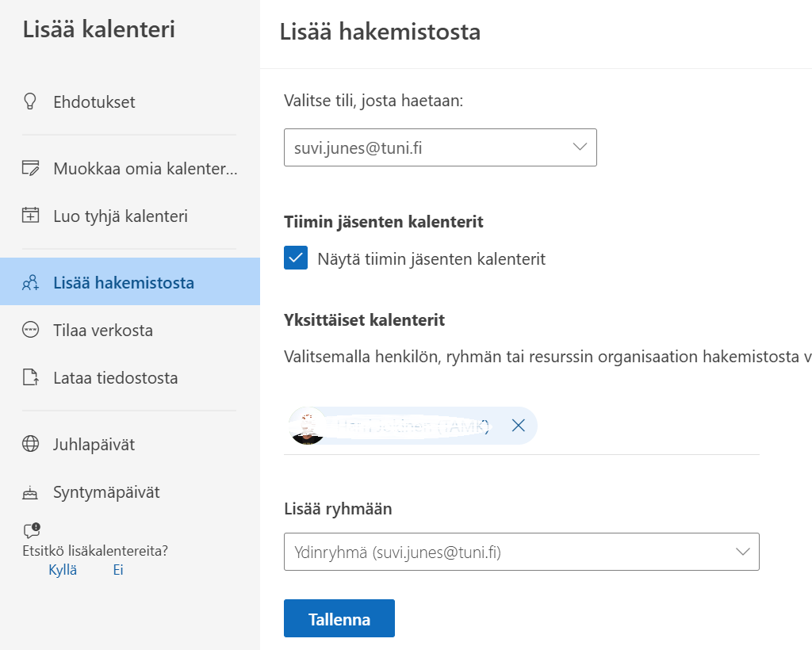Click the Yksittäiset kalenterit heading
This screenshot has height=650, width=812.
point(364,319)
